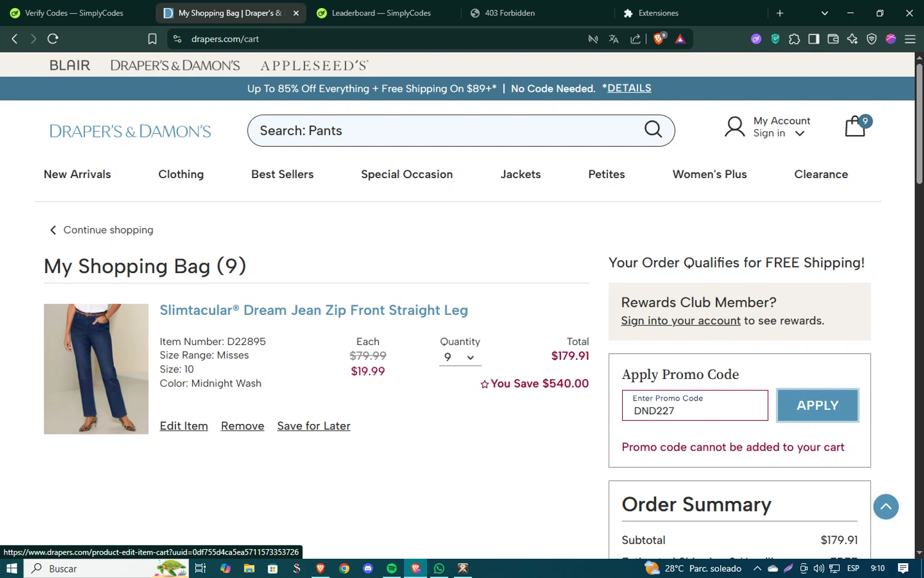Go back with browser back arrow
Viewport: 924px width, 578px height.
(15, 39)
